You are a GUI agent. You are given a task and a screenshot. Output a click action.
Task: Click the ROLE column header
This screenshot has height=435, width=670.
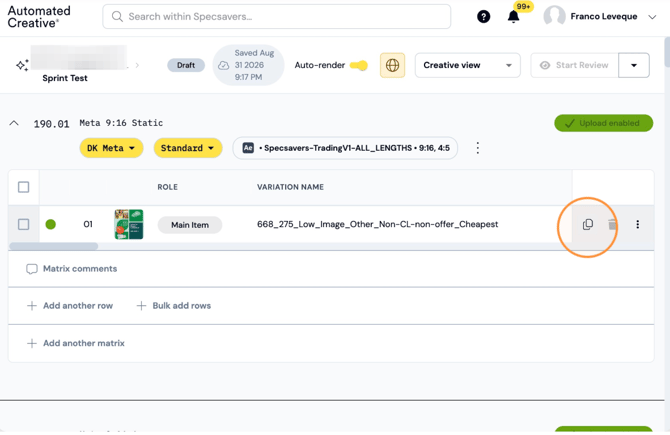coord(168,187)
